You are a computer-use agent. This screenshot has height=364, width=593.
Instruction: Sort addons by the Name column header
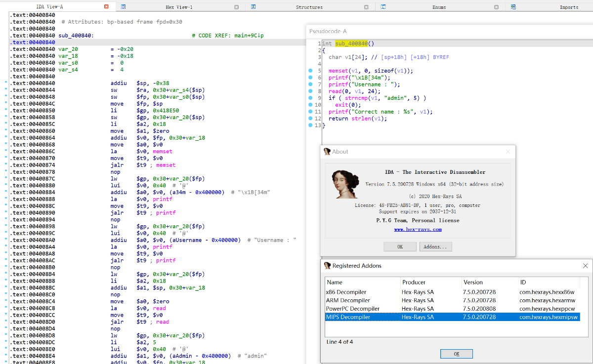click(x=335, y=283)
